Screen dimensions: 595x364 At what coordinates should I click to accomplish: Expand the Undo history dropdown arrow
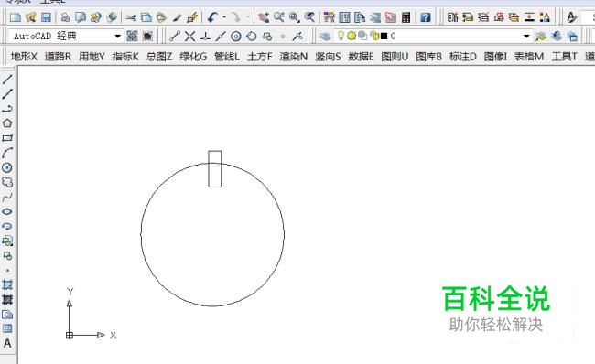224,17
